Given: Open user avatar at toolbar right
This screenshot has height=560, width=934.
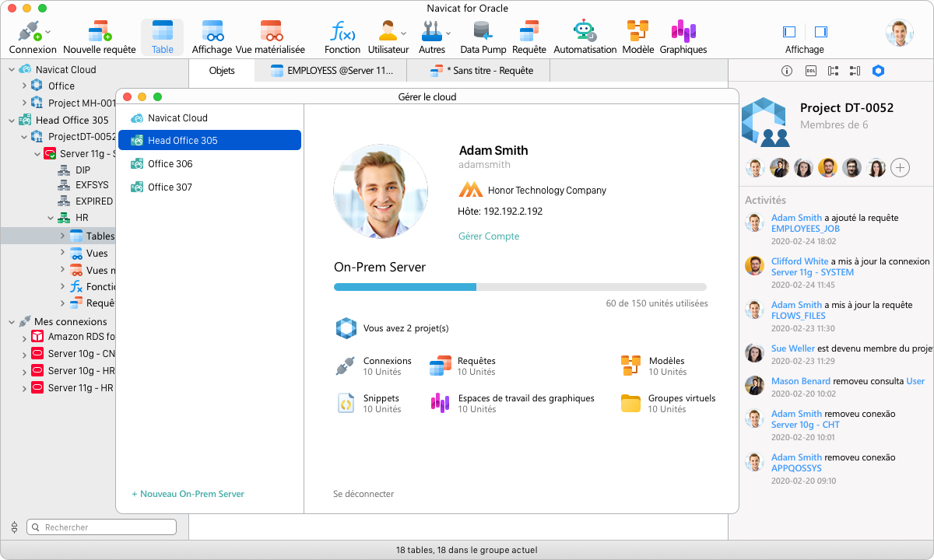Looking at the screenshot, I should [x=899, y=33].
